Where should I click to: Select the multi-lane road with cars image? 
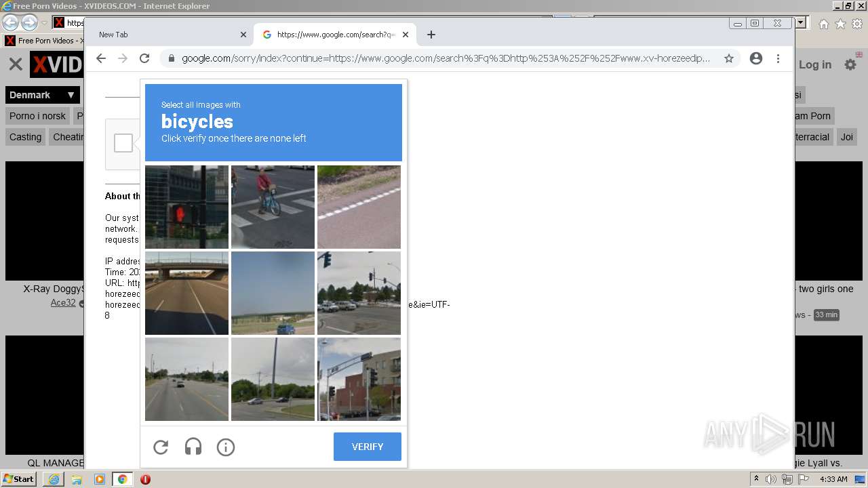click(x=186, y=379)
